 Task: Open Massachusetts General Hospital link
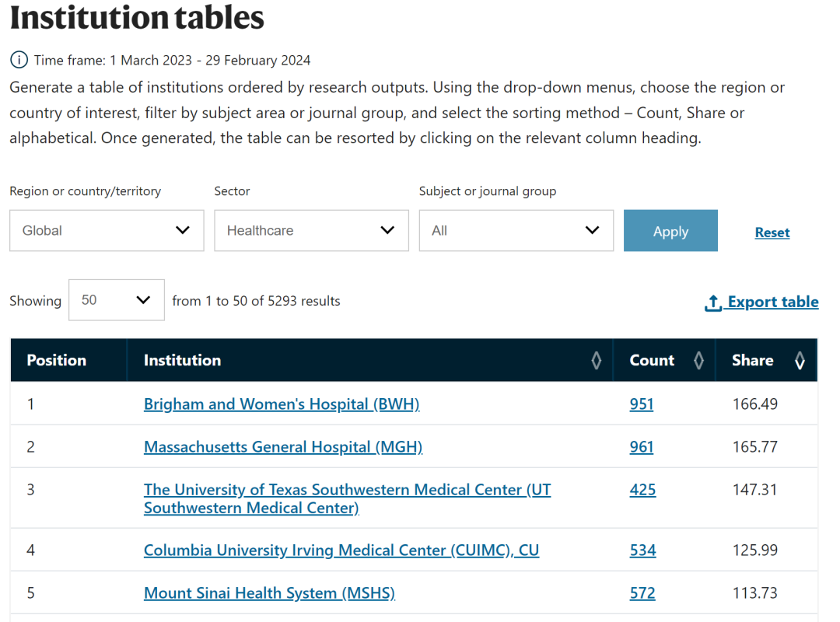pyautogui.click(x=283, y=447)
